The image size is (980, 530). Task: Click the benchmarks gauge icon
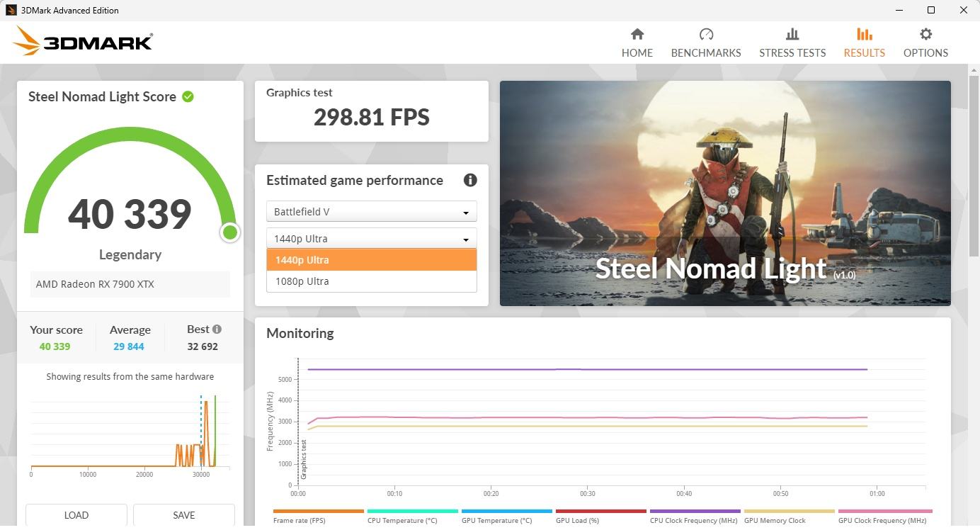coord(706,34)
